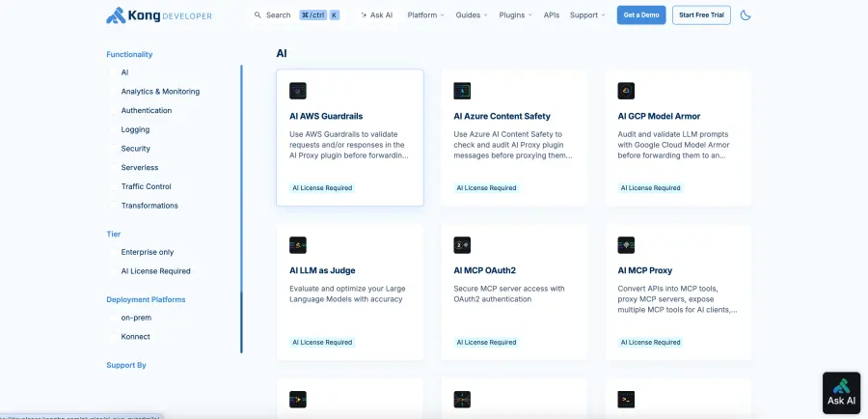Click the AI MCP OAuth2 description text
This screenshot has width=868, height=419.
point(508,293)
